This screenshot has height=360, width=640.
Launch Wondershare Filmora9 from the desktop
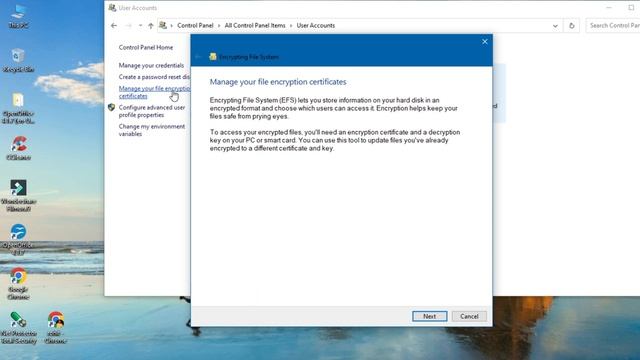tap(18, 196)
